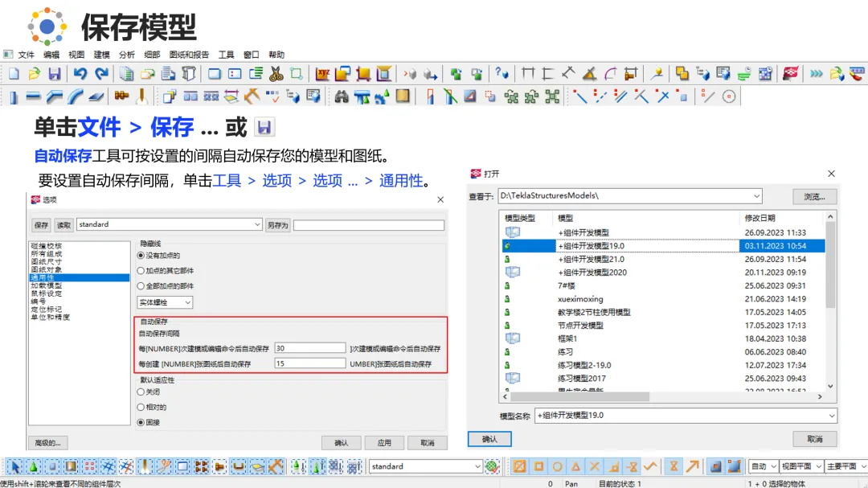This screenshot has height=488, width=868.
Task: Click the 浏览... button in the open dialog
Action: click(814, 197)
